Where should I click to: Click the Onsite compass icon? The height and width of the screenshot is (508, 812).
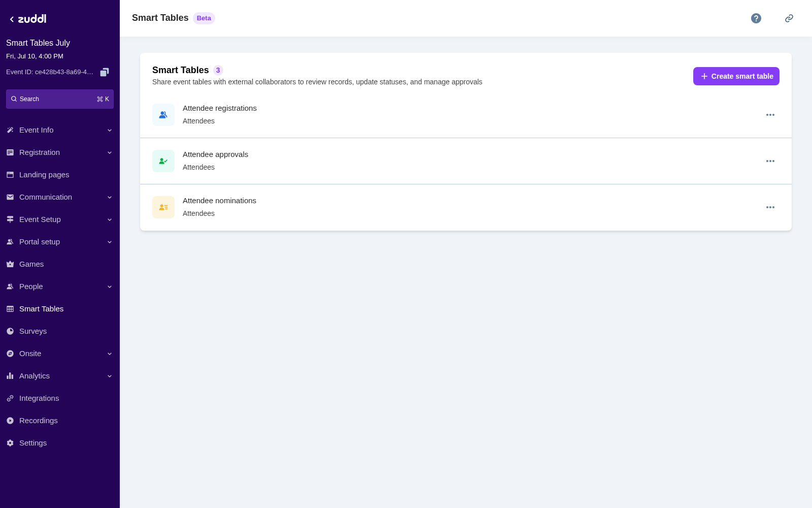tap(10, 354)
